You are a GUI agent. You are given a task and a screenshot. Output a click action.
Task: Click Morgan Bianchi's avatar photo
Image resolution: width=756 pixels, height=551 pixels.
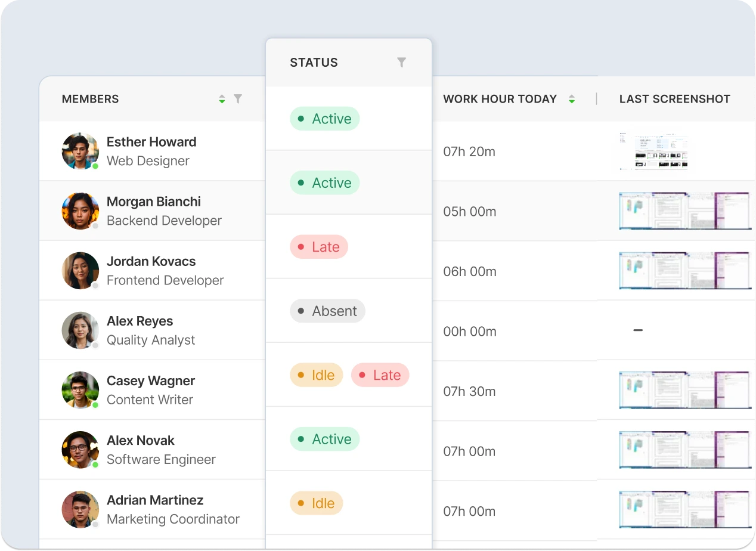pos(80,211)
